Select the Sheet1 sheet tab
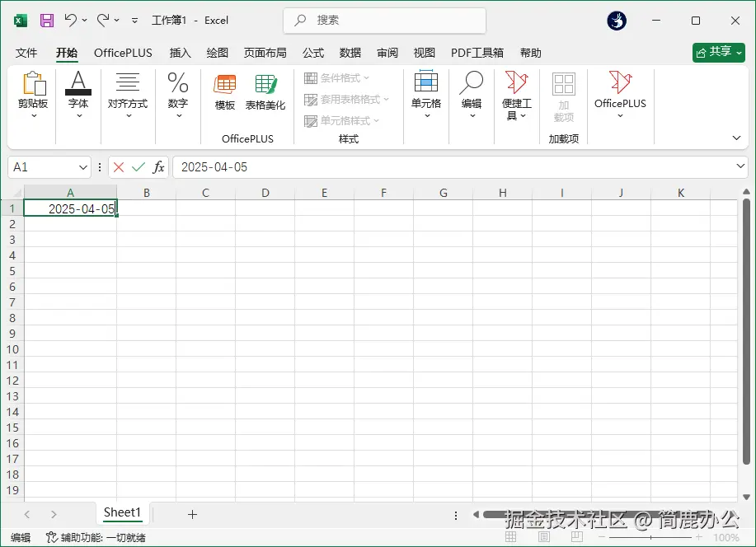Screen dimensions: 756x547 point(121,512)
